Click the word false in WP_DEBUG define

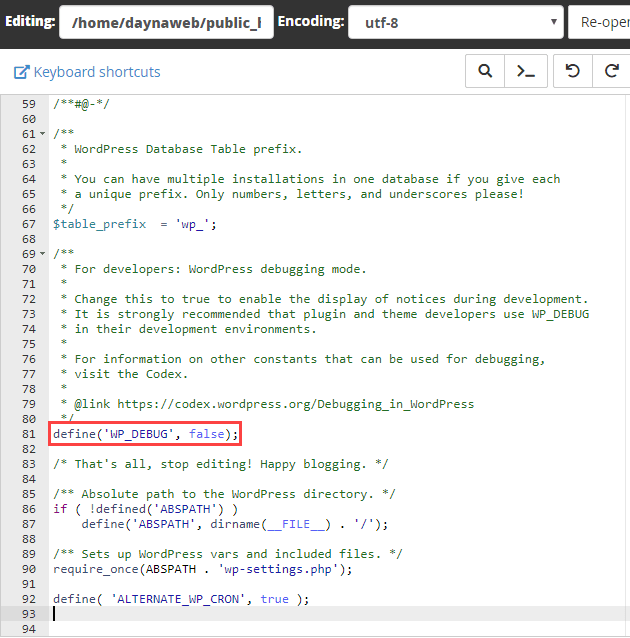click(206, 434)
